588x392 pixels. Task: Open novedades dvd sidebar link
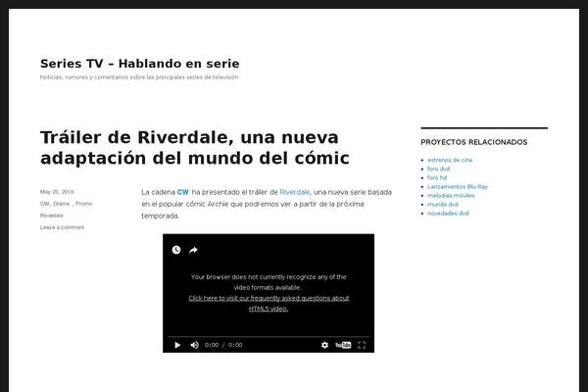click(x=448, y=213)
